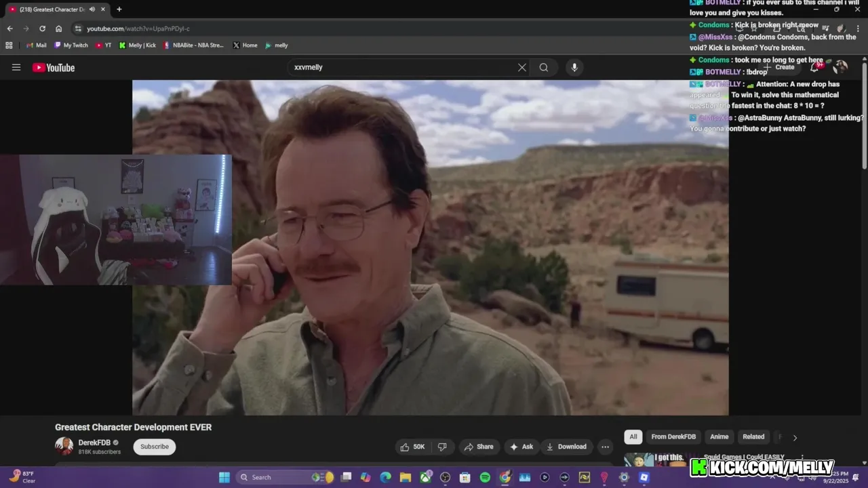
Task: Open the weather widget showing 83°F
Action: click(22, 477)
